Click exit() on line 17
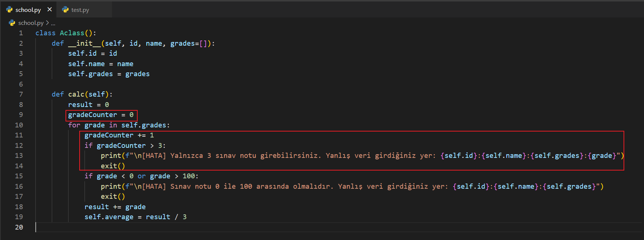 pyautogui.click(x=113, y=197)
